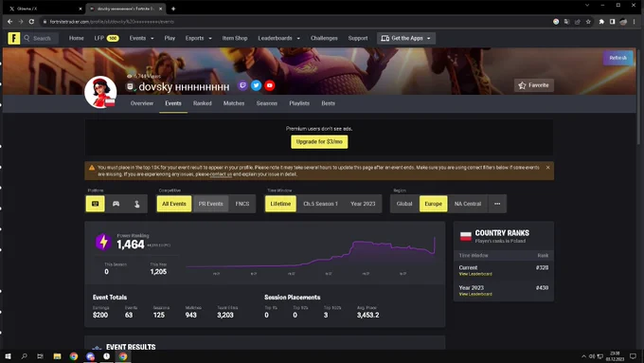Open the clock app in taskbar
The image size is (644, 363).
pyautogui.click(x=106, y=356)
